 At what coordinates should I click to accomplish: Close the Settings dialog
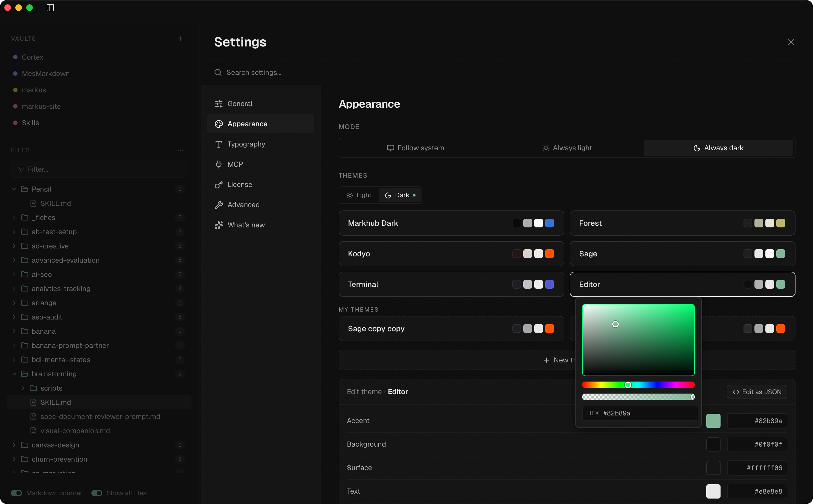[x=791, y=42]
